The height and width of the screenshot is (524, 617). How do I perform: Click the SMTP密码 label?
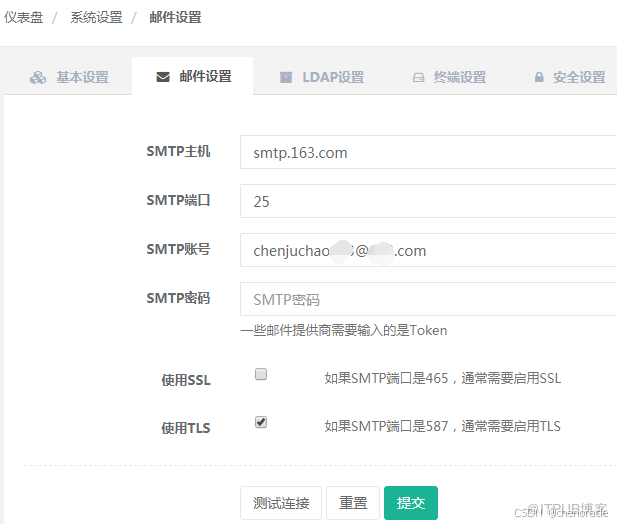coord(178,298)
